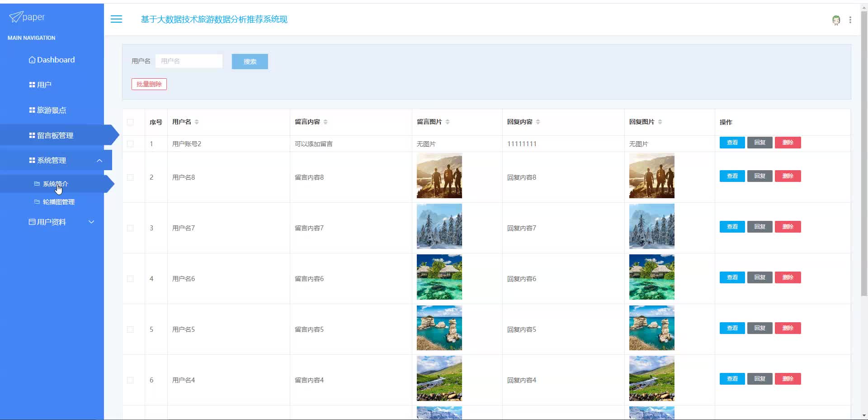The height and width of the screenshot is (420, 868).
Task: Click 查看 for 用户名7 row
Action: [732, 227]
